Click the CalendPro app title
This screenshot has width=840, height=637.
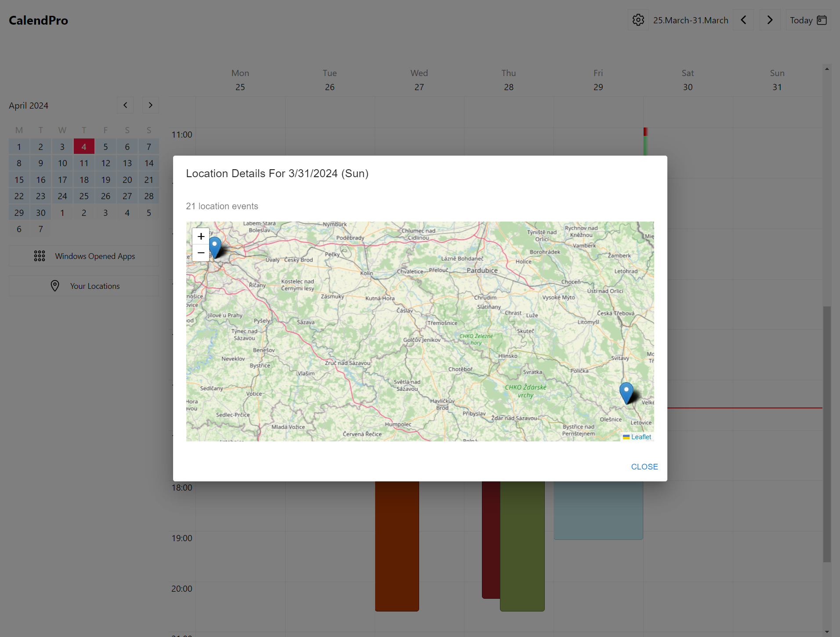pyautogui.click(x=38, y=20)
